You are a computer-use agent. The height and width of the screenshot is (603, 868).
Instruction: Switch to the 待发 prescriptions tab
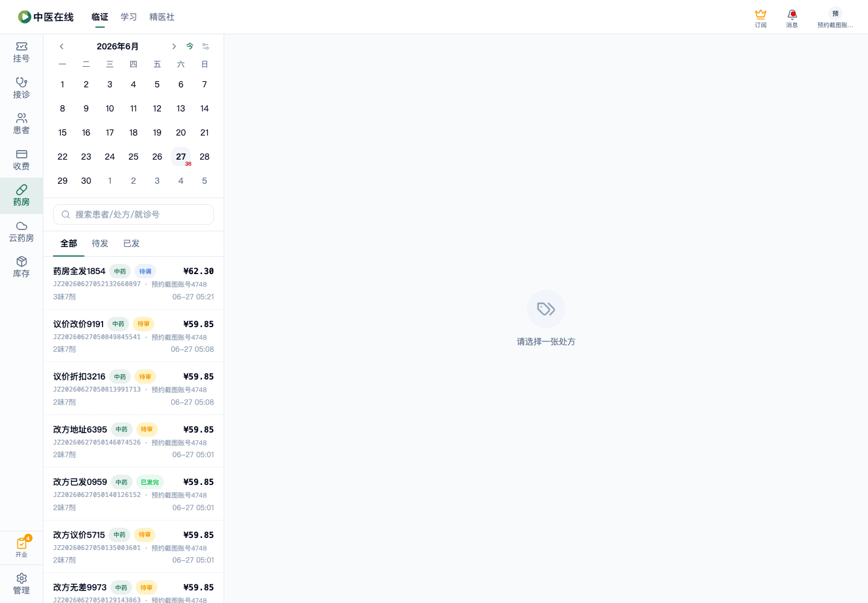pos(100,243)
